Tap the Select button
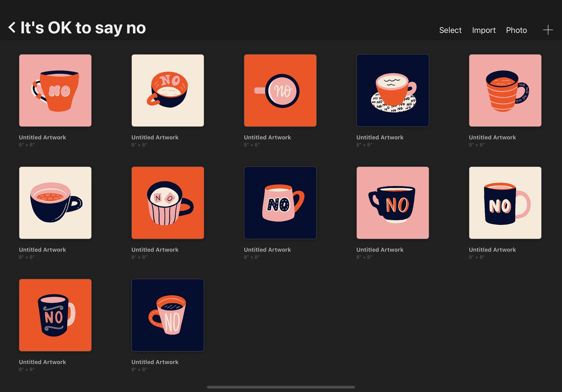This screenshot has height=392, width=562. click(450, 30)
